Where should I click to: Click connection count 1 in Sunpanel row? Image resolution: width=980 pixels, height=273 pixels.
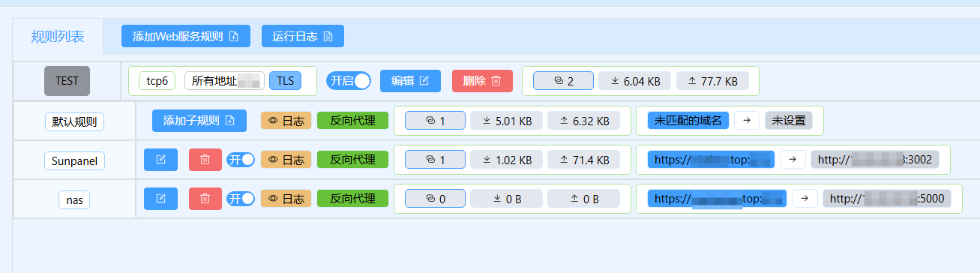tap(435, 160)
